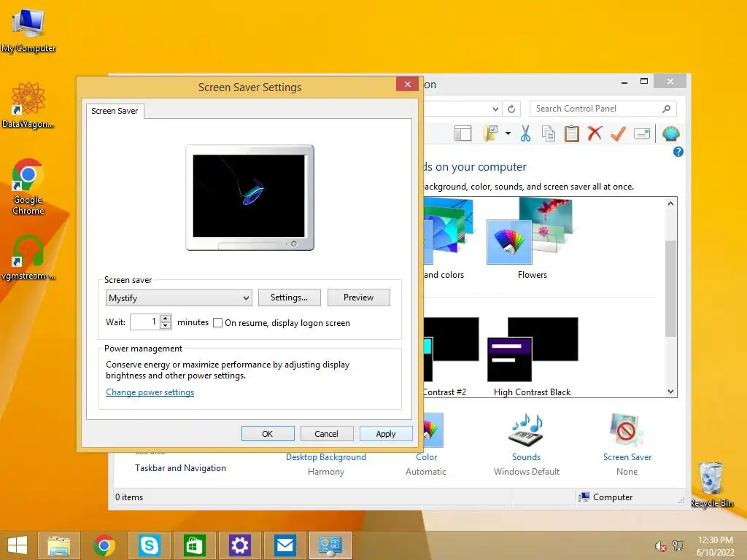Open the Windows Store taskbar icon
Image resolution: width=747 pixels, height=560 pixels.
194,545
